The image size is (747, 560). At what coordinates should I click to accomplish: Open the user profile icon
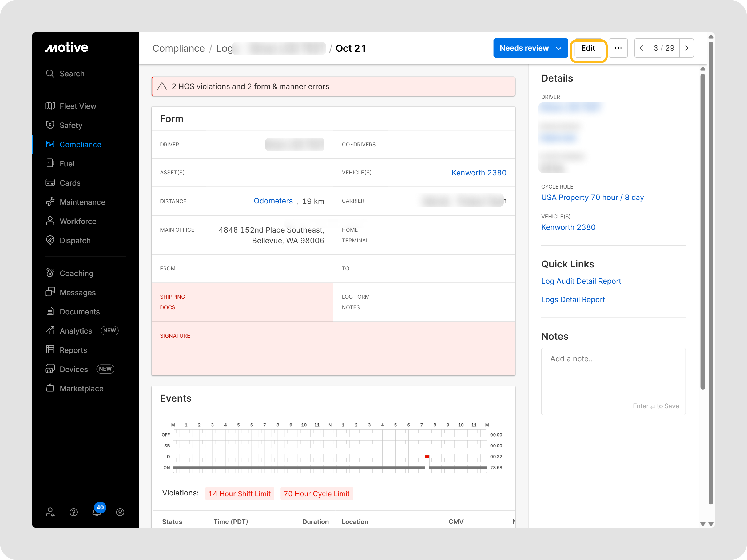[120, 512]
